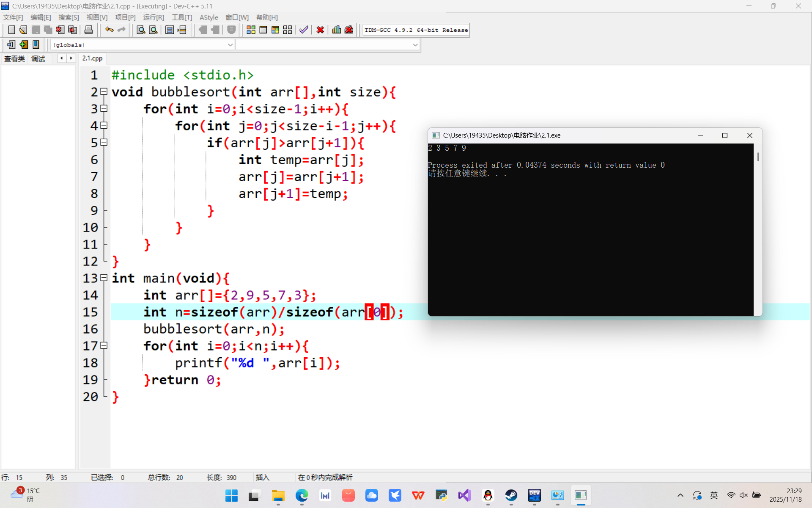The width and height of the screenshot is (812, 508).
Task: Click the Undo arrow icon
Action: pyautogui.click(x=109, y=30)
